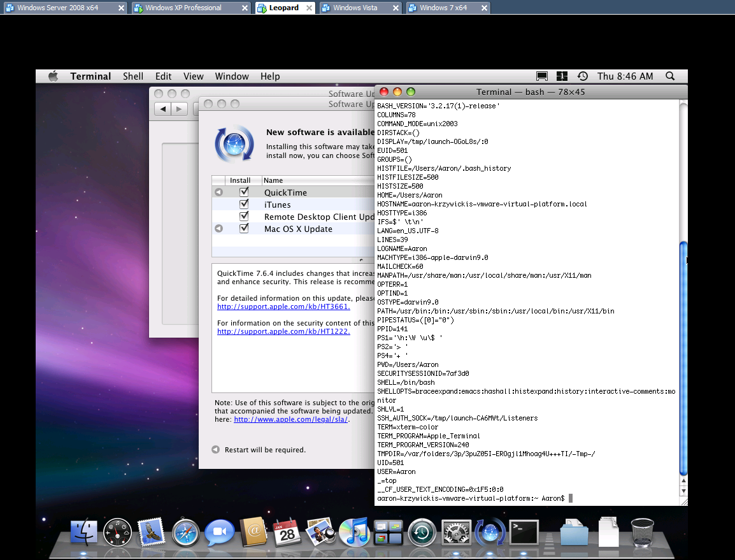Uncheck the QuickTime install checkbox

pos(244,192)
